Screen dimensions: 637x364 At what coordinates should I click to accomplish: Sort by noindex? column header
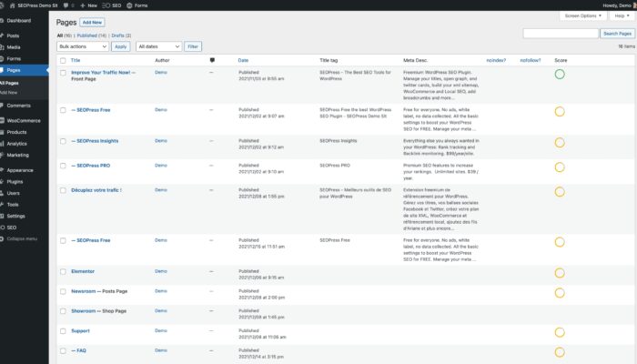pos(496,60)
